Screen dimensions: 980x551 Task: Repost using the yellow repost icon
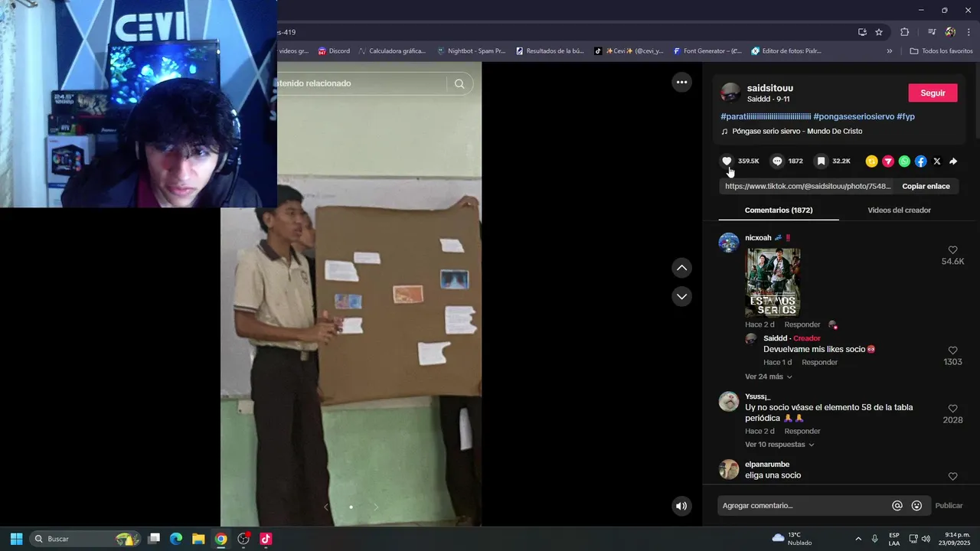[x=871, y=161]
